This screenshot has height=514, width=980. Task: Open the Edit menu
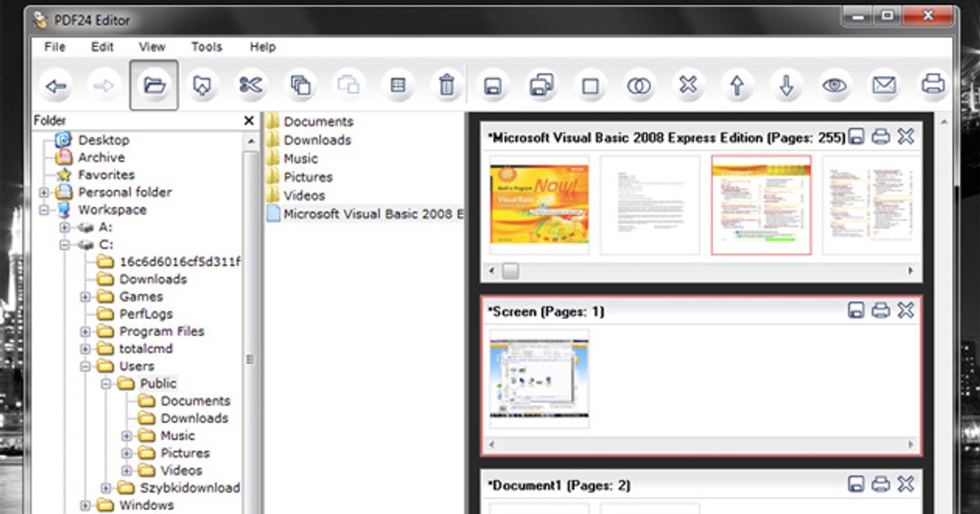coord(102,47)
